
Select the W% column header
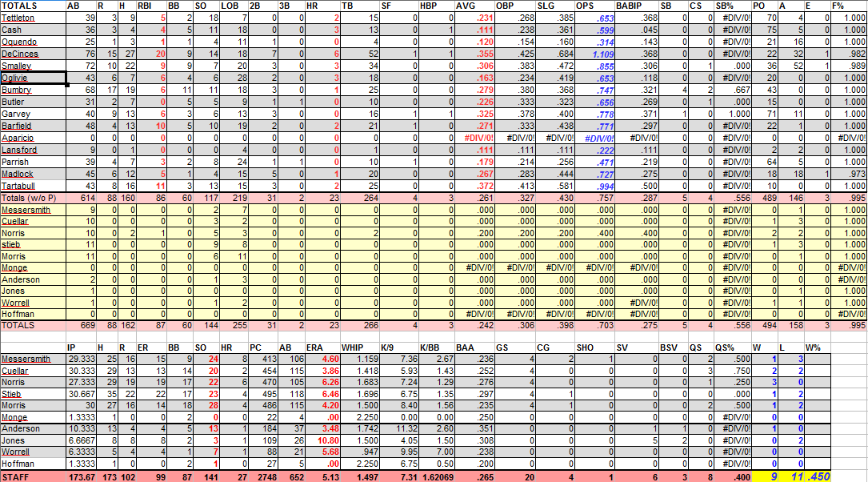(x=817, y=348)
